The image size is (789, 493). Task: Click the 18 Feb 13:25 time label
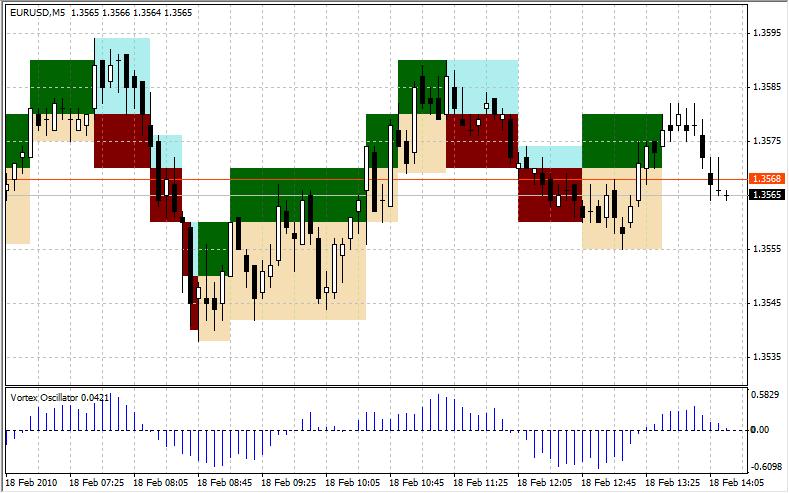(x=673, y=483)
